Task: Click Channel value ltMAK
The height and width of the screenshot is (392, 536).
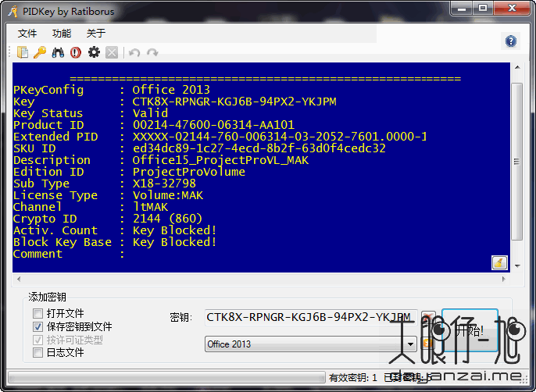Action: 150,207
